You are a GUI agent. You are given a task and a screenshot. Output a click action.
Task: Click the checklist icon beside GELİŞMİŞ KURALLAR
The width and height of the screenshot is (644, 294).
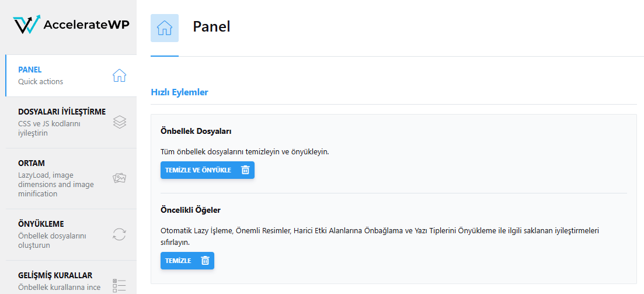click(x=119, y=285)
